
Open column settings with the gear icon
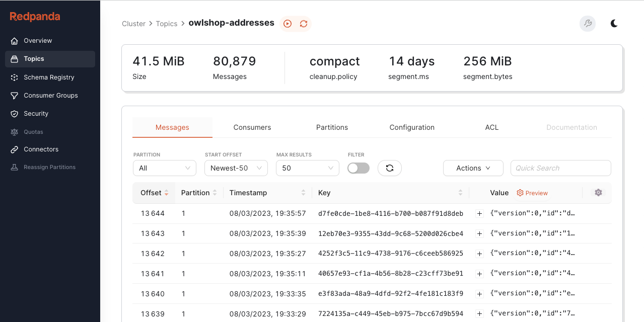[598, 193]
